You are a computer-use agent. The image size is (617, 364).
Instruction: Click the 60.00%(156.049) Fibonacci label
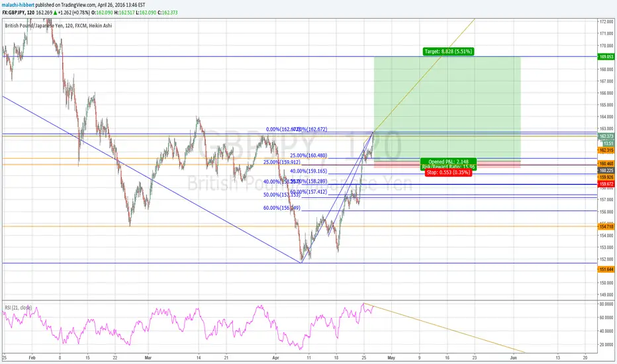(282, 208)
